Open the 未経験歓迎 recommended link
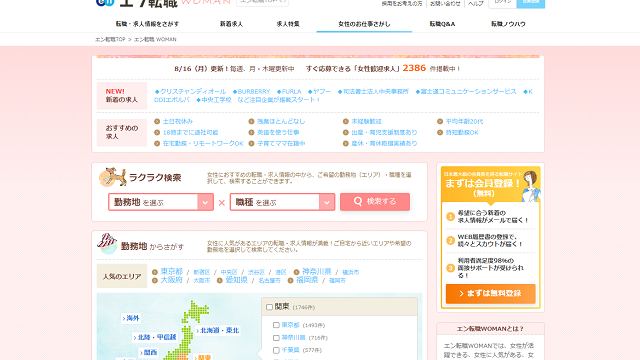 pos(367,121)
